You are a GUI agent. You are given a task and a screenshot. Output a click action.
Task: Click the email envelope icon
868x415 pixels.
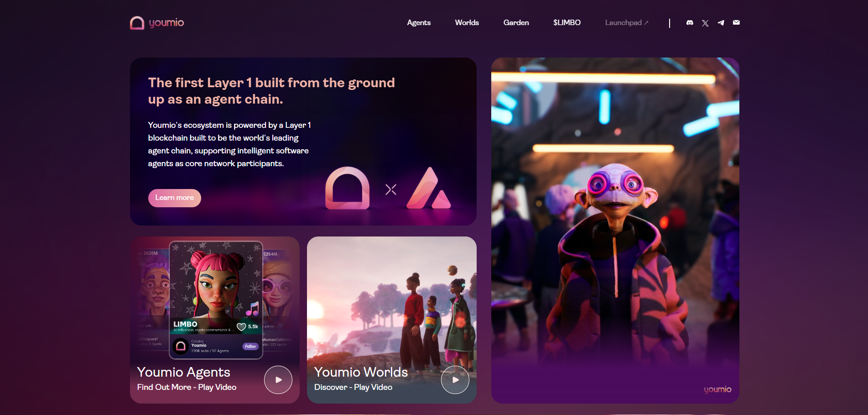pos(736,22)
